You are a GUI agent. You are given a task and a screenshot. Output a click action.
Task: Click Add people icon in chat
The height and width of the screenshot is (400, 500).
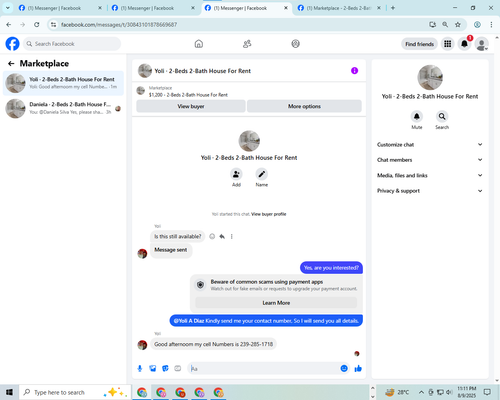pos(236,174)
